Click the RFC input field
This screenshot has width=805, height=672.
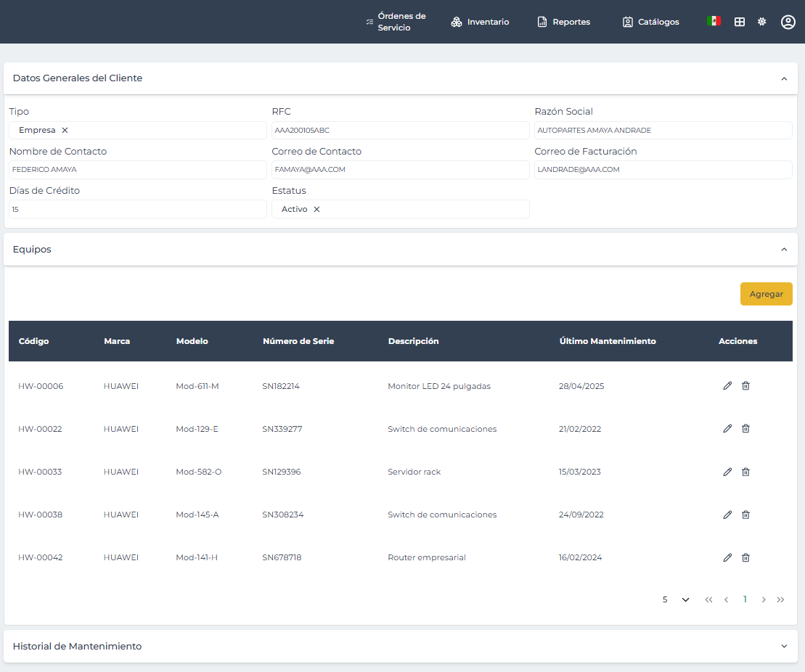click(x=400, y=131)
